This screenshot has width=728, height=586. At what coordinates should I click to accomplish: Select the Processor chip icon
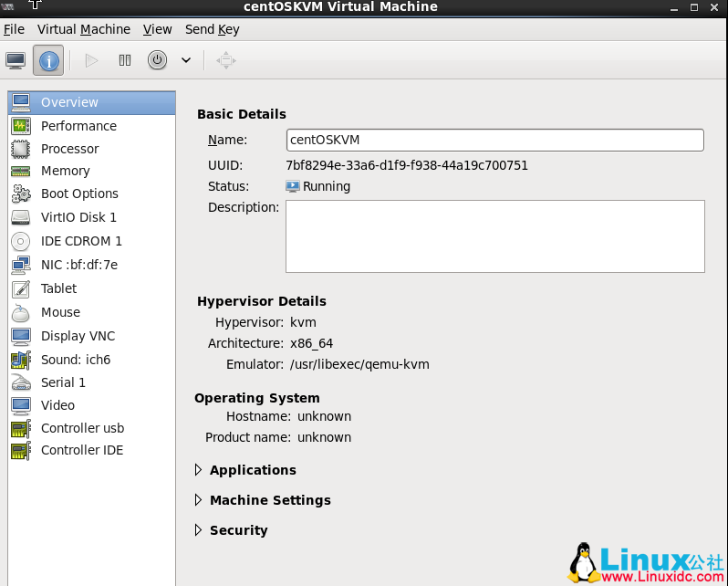(21, 149)
